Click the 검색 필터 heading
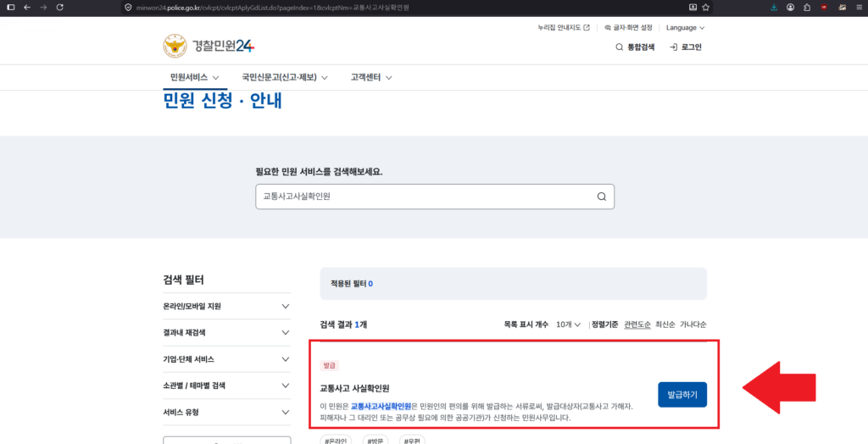Screen dimensions: 868x444 coord(183,280)
